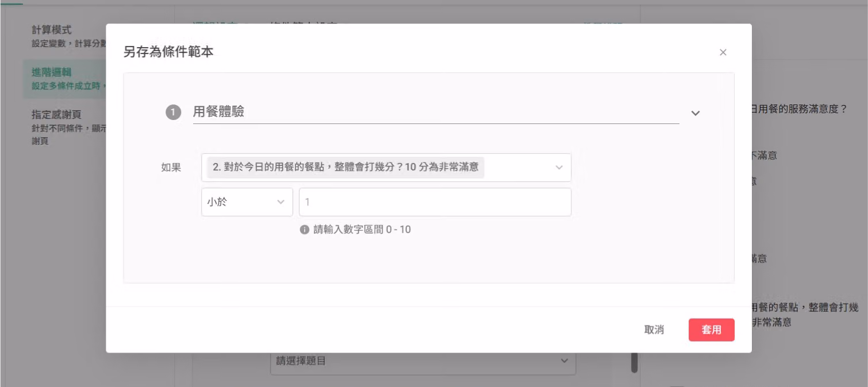Edit the 用餐體驗 template name field
This screenshot has width=868, height=387.
pyautogui.click(x=436, y=112)
